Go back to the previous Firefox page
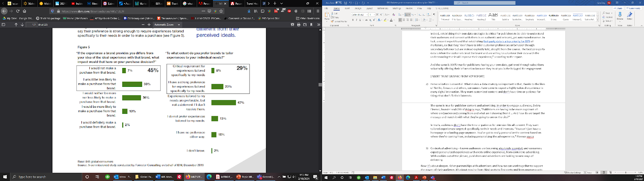Viewport: 644px width, 181px height. [x=4, y=11]
